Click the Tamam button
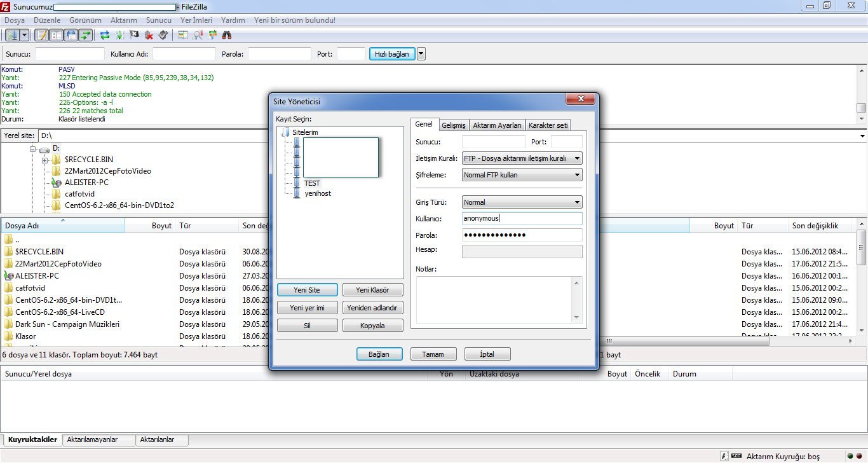Image resolution: width=868 pixels, height=463 pixels. pos(433,354)
